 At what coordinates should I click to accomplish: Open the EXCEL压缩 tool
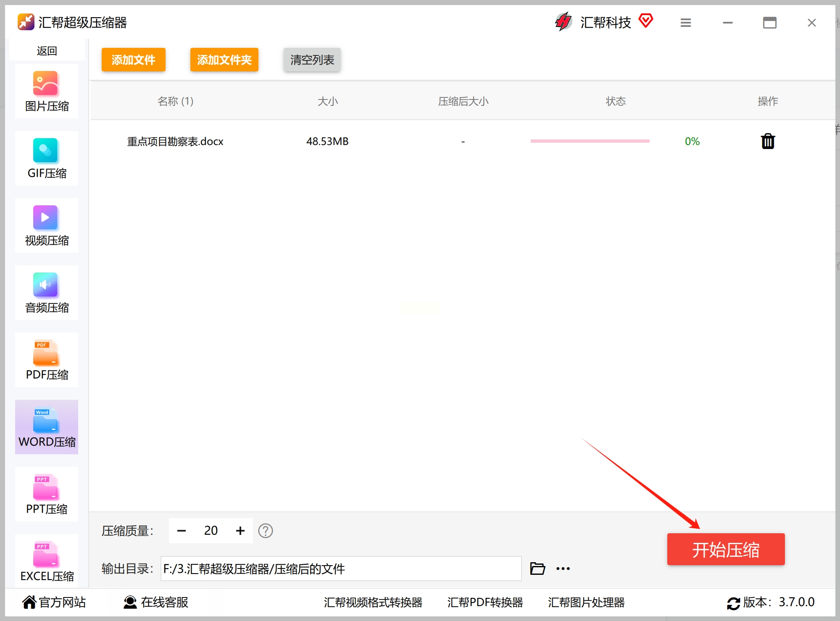point(46,561)
